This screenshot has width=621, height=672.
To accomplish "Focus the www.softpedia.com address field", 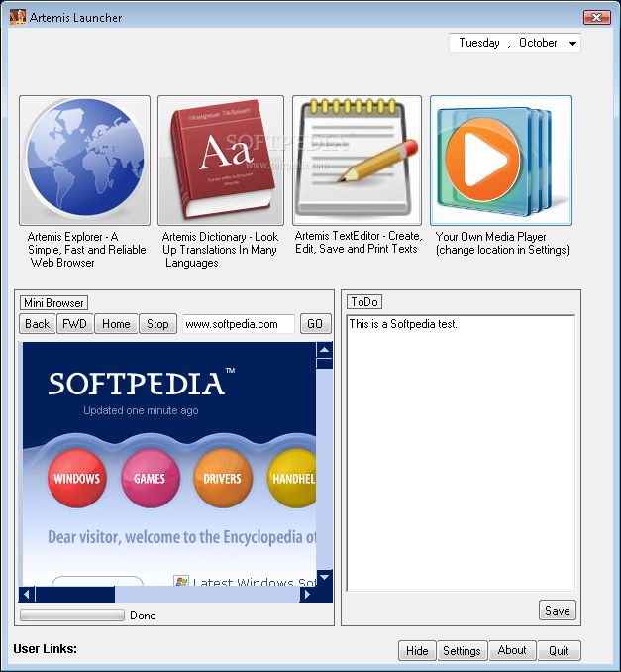I will click(x=239, y=324).
